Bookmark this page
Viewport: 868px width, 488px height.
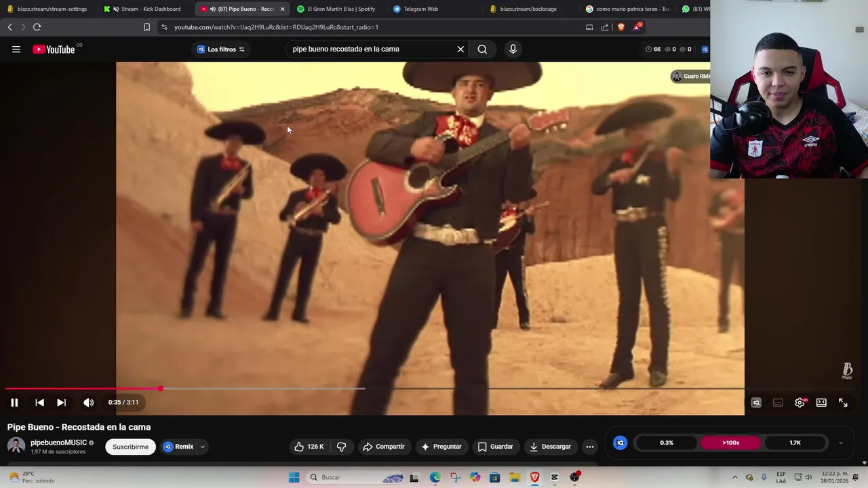(x=146, y=27)
